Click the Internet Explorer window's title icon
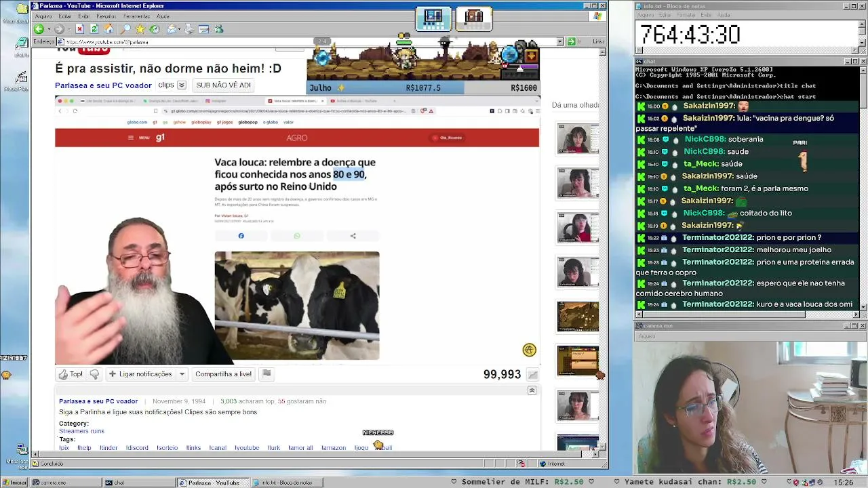The width and height of the screenshot is (868, 488). click(x=35, y=6)
